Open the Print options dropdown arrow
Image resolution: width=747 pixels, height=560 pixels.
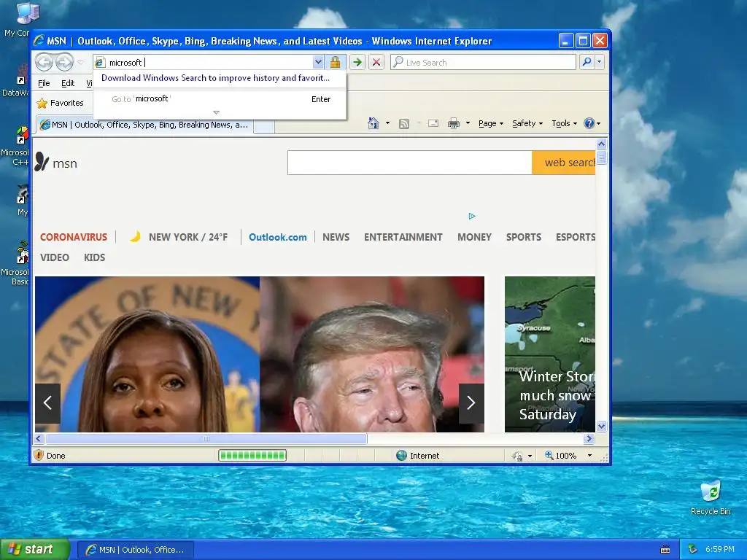468,123
